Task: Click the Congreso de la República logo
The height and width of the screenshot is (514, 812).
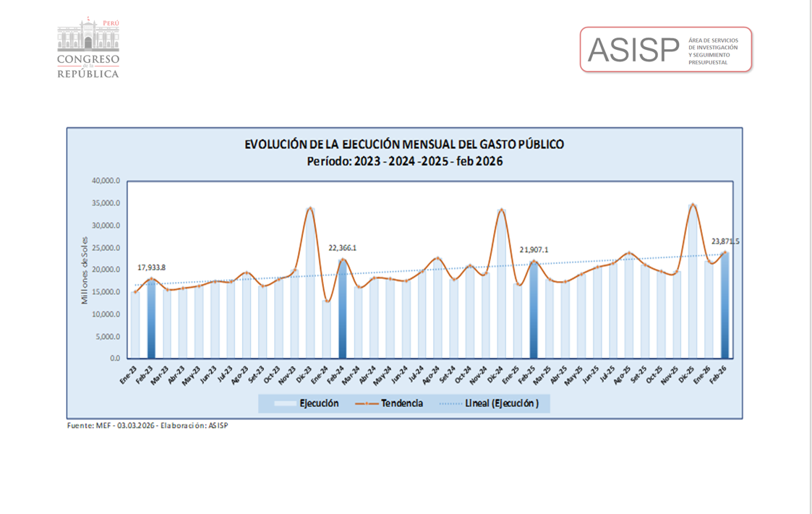Action: click(88, 48)
